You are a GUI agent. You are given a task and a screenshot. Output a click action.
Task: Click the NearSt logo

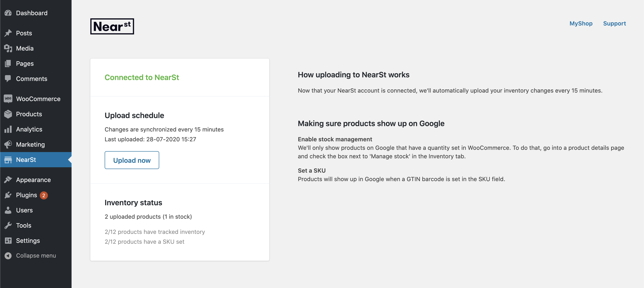112,26
